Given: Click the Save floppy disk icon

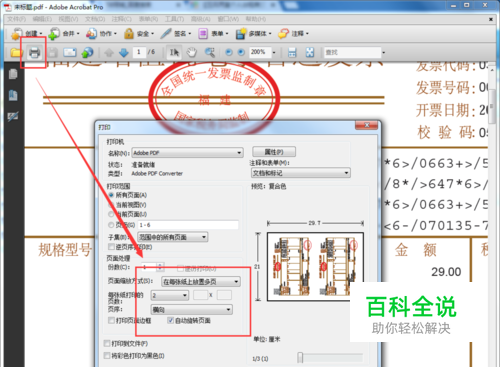Looking at the screenshot, I should (53, 52).
